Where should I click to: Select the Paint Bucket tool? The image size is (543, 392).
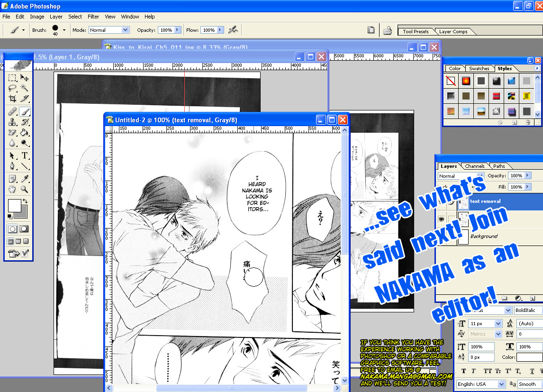[24, 132]
